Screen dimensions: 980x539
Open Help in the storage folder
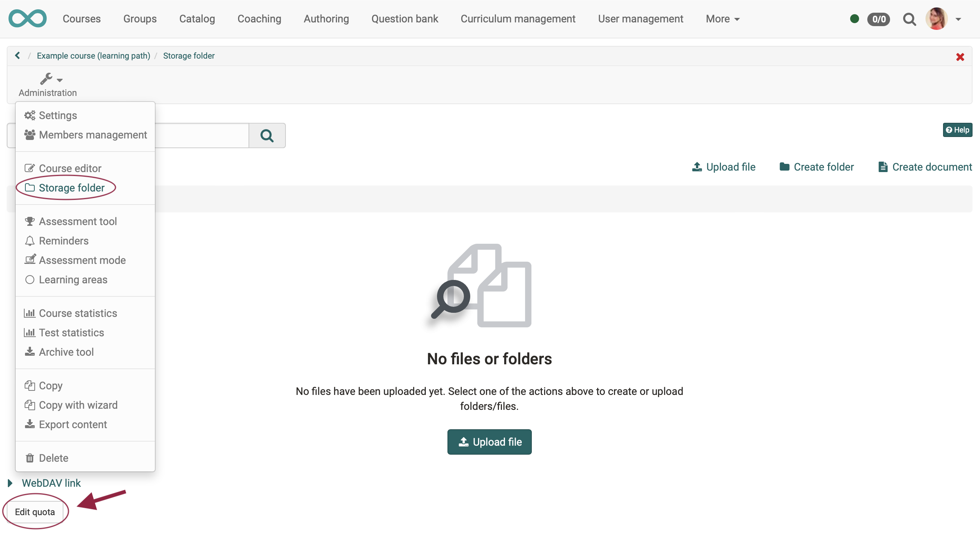[x=957, y=130]
